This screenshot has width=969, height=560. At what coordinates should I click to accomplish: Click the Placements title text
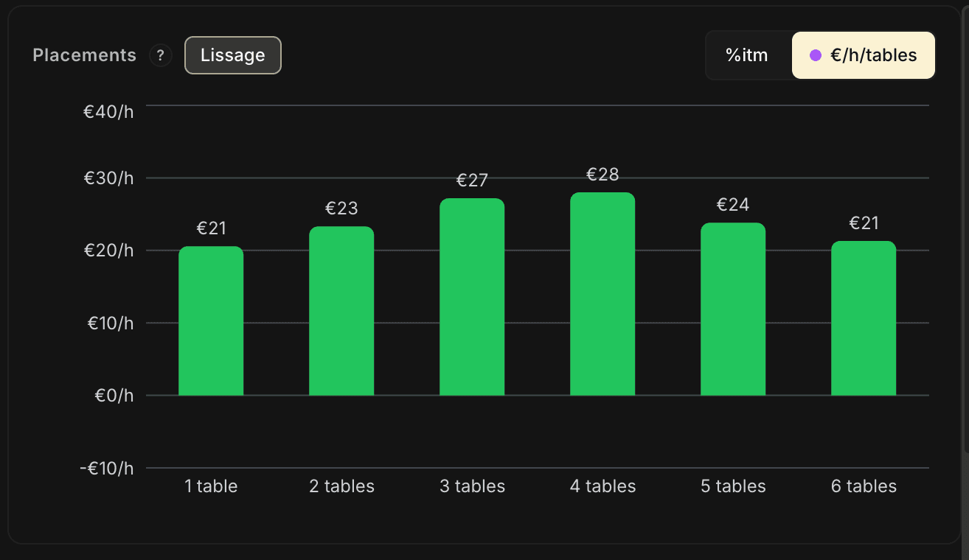[85, 55]
